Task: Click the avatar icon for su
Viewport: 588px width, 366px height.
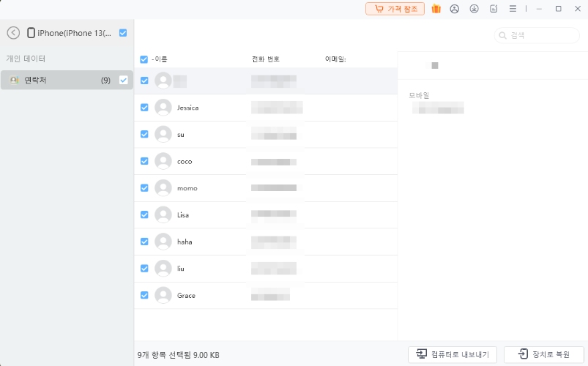Action: pos(163,134)
